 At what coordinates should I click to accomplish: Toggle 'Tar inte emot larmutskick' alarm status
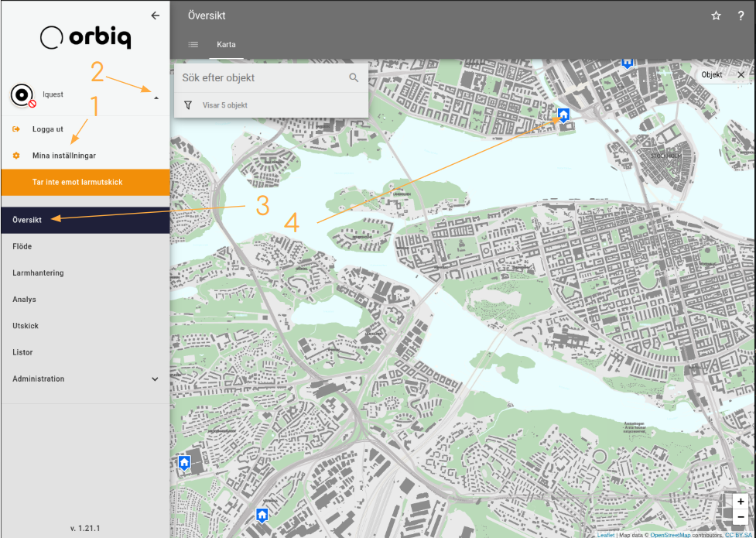85,183
